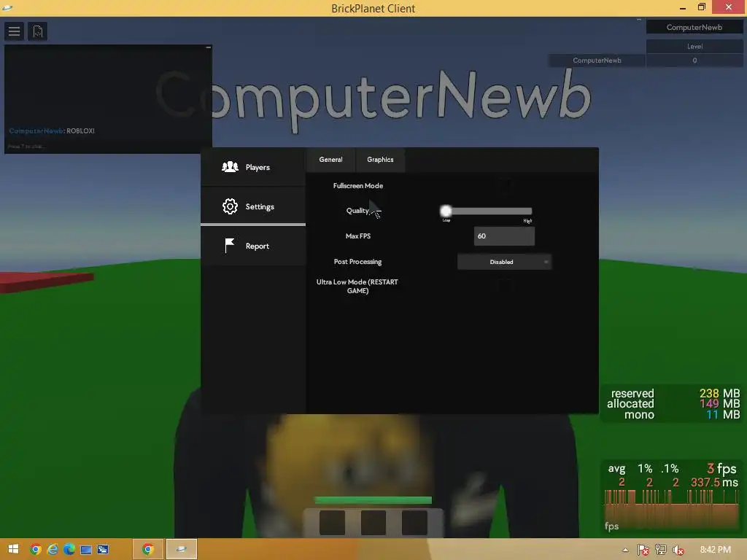Launch Microsoft Edge from the taskbar
The height and width of the screenshot is (560, 747).
69,549
